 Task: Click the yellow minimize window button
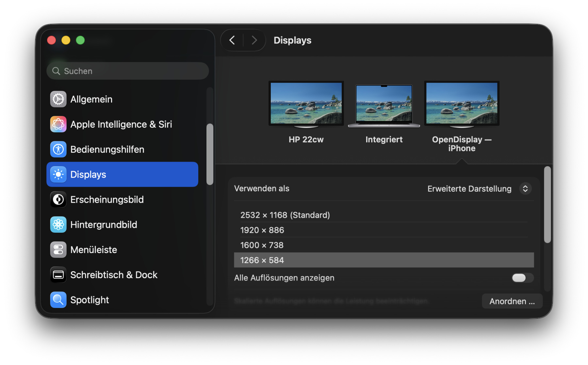(x=66, y=40)
